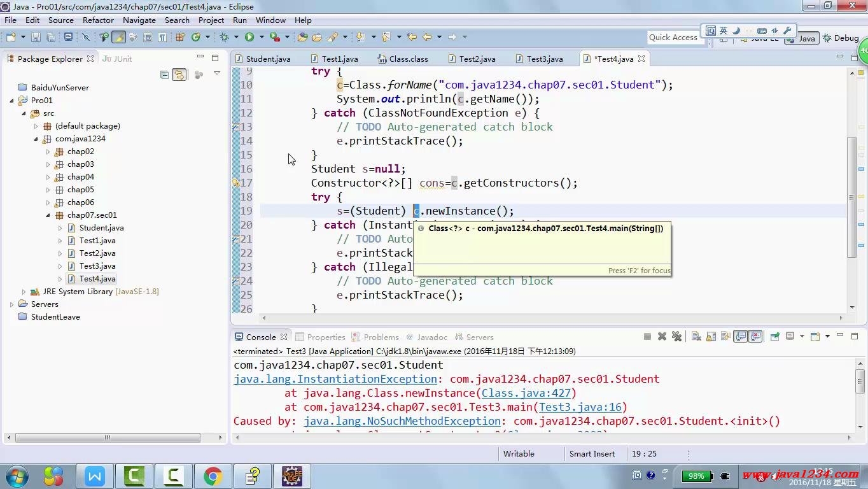Image resolution: width=868 pixels, height=489 pixels.
Task: Switch to the Test2.java editor tab
Action: coord(472,59)
